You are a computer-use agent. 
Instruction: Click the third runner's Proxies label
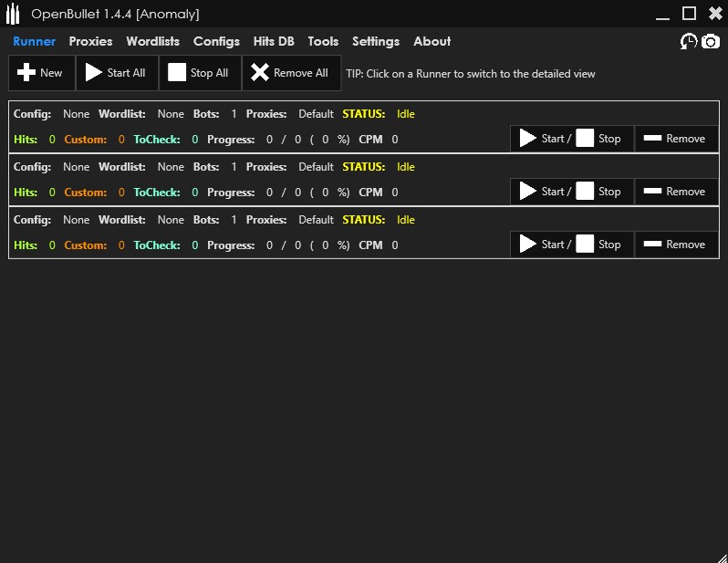coord(266,220)
